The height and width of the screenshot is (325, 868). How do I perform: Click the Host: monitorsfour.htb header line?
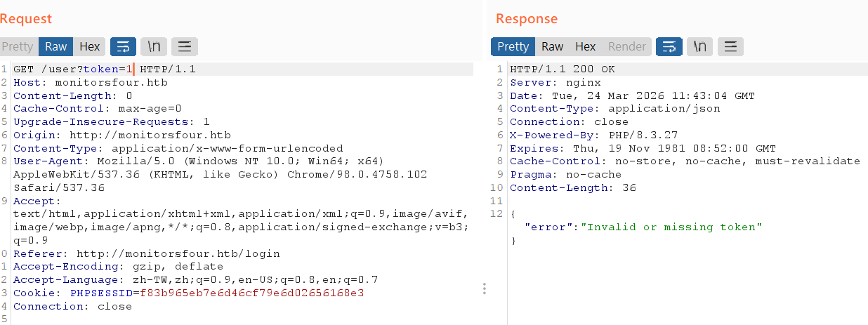[90, 82]
